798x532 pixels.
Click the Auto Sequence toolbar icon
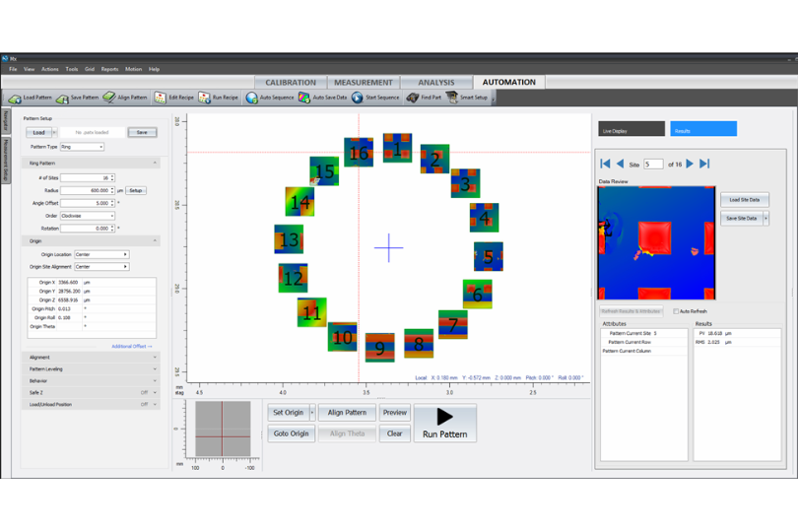252,98
